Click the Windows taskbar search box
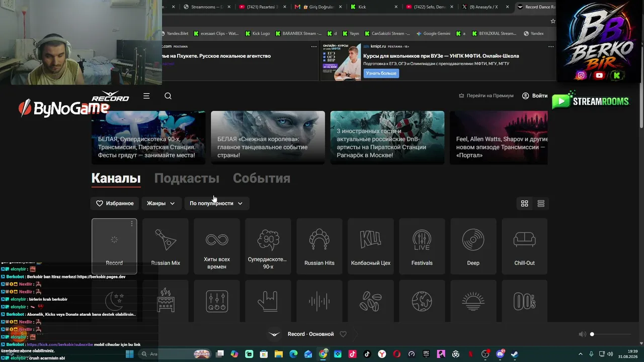The height and width of the screenshot is (362, 644). [x=174, y=354]
